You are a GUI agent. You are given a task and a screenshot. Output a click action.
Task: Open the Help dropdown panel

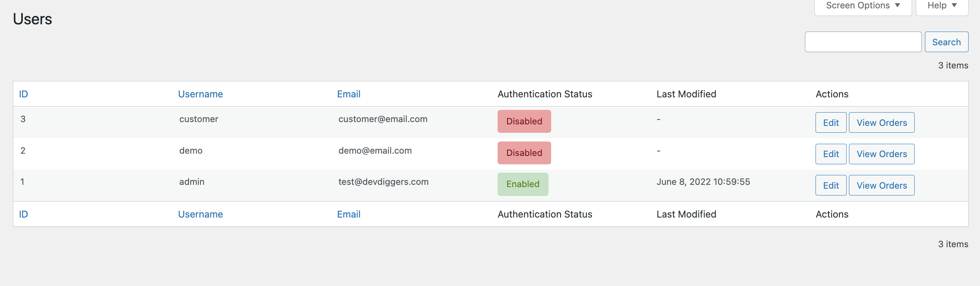tap(942, 6)
